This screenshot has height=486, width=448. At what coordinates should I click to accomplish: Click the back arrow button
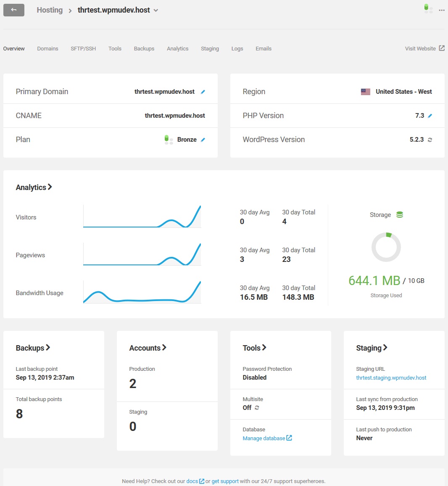tap(13, 10)
